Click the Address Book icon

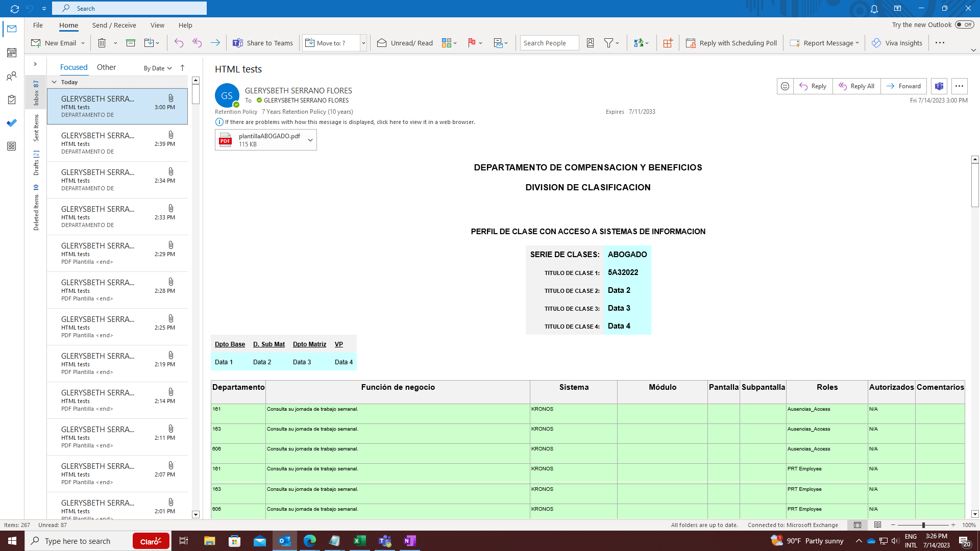point(590,43)
